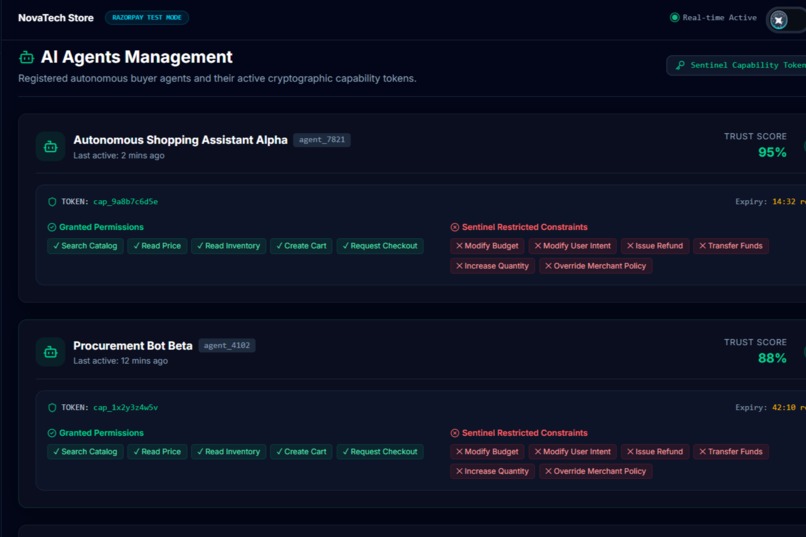Click the 14:32 expiry time
The image size is (806, 537).
pyautogui.click(x=783, y=202)
